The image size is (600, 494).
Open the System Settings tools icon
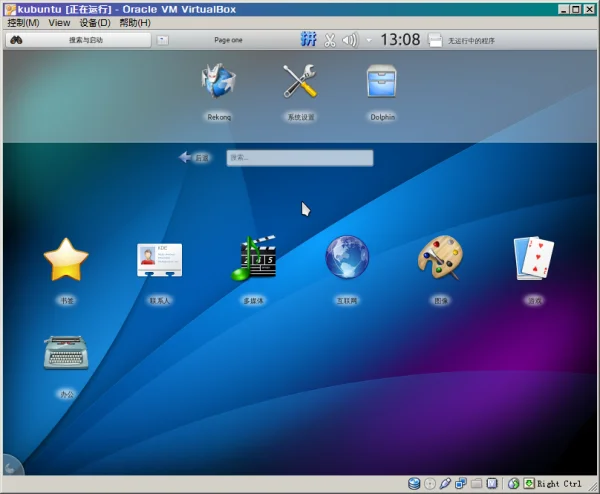tap(300, 81)
